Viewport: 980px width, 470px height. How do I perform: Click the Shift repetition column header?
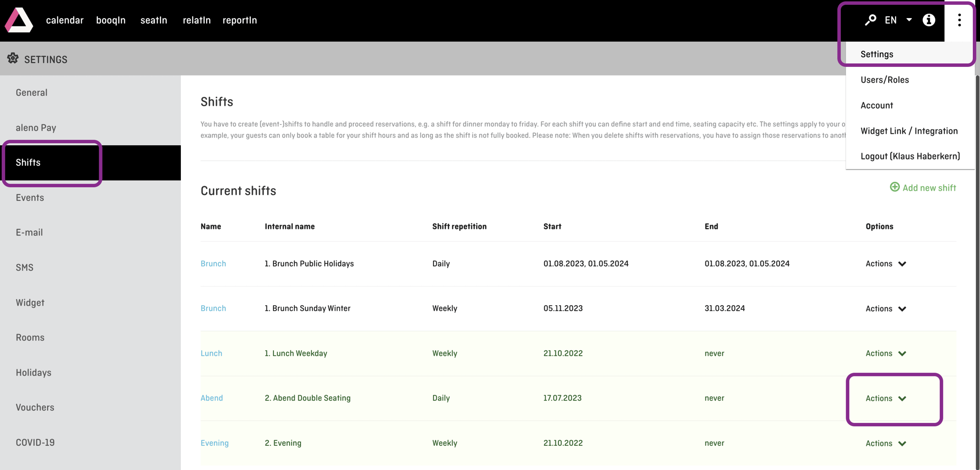459,226
